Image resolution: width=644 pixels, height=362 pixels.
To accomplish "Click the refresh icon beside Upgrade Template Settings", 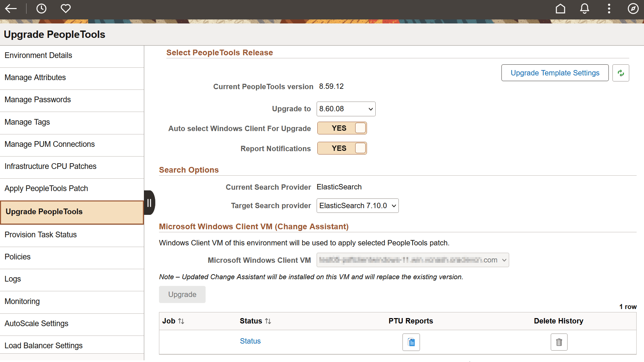I will (x=621, y=73).
